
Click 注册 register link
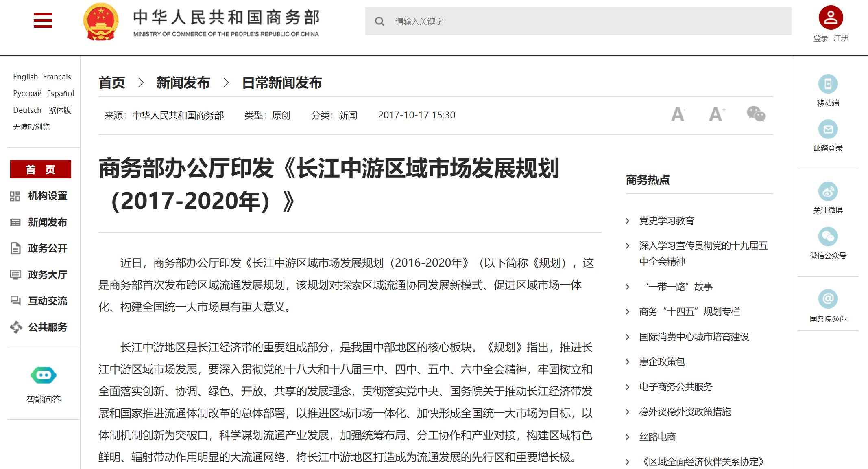point(840,38)
